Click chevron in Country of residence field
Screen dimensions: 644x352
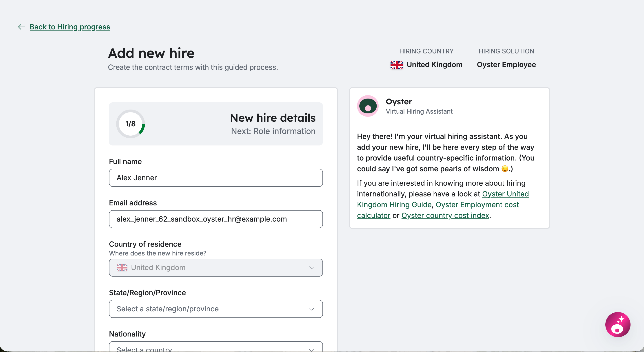click(311, 268)
